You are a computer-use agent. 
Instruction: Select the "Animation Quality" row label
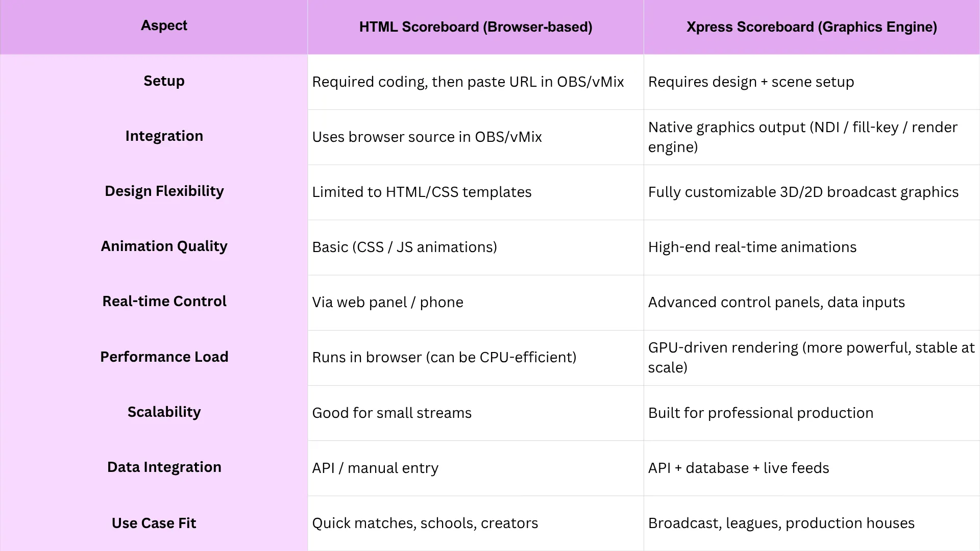[x=164, y=246]
